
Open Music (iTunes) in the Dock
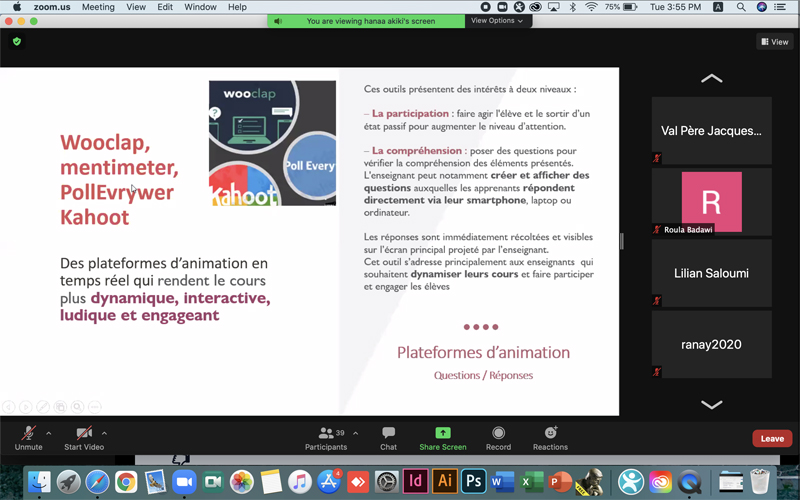coord(300,481)
